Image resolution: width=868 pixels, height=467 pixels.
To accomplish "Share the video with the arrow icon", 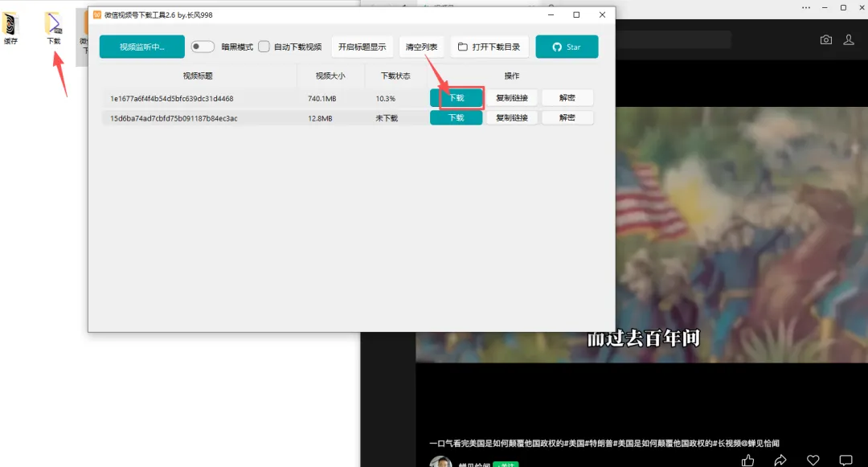I will pyautogui.click(x=780, y=461).
